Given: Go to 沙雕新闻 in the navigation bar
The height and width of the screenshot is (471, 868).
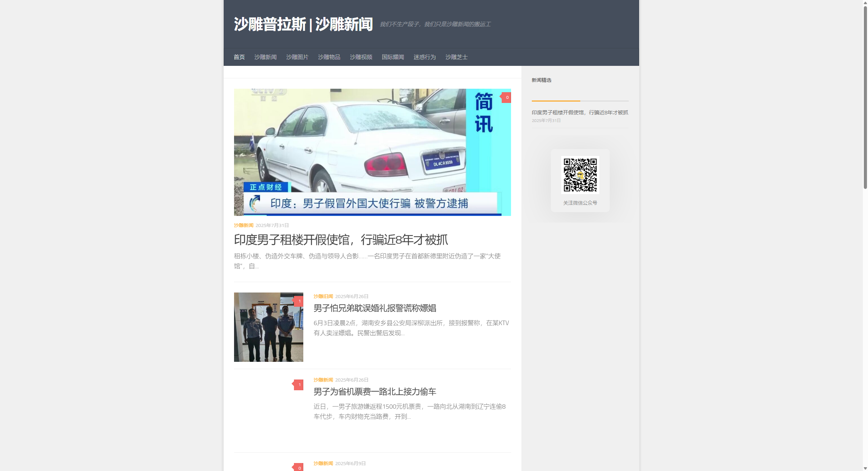Looking at the screenshot, I should click(x=265, y=57).
